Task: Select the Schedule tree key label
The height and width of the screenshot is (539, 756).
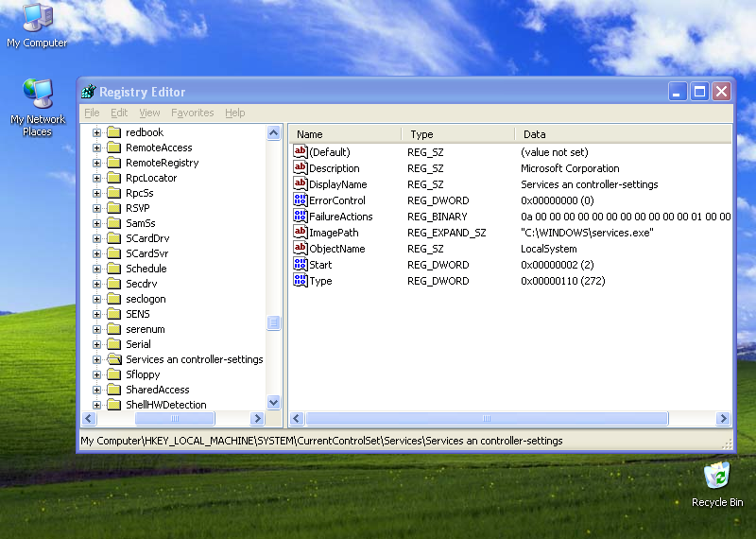Action: [146, 269]
